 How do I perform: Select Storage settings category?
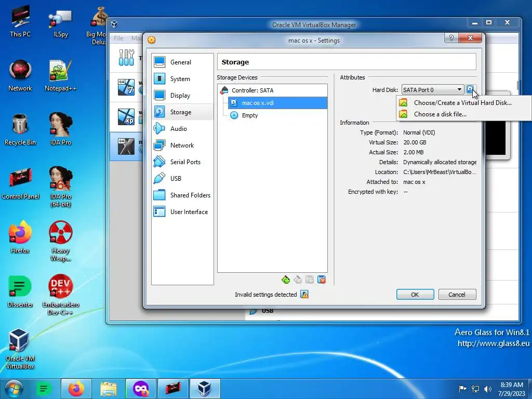click(x=182, y=112)
